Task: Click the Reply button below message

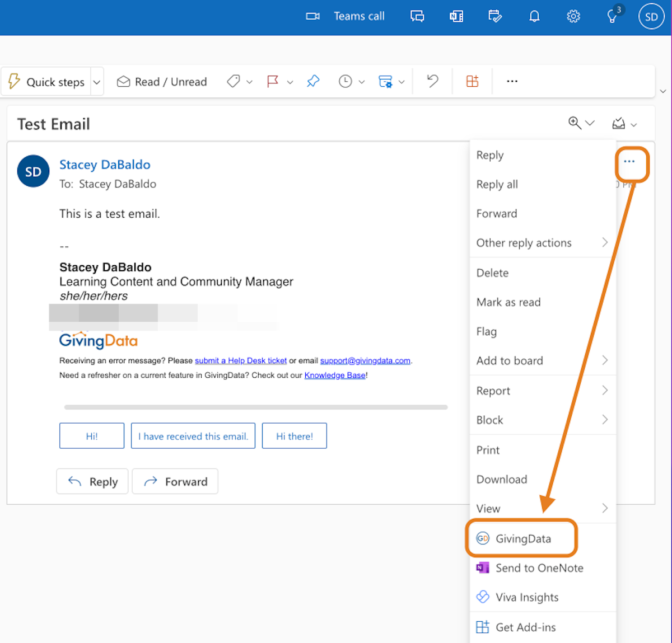Action: tap(92, 481)
